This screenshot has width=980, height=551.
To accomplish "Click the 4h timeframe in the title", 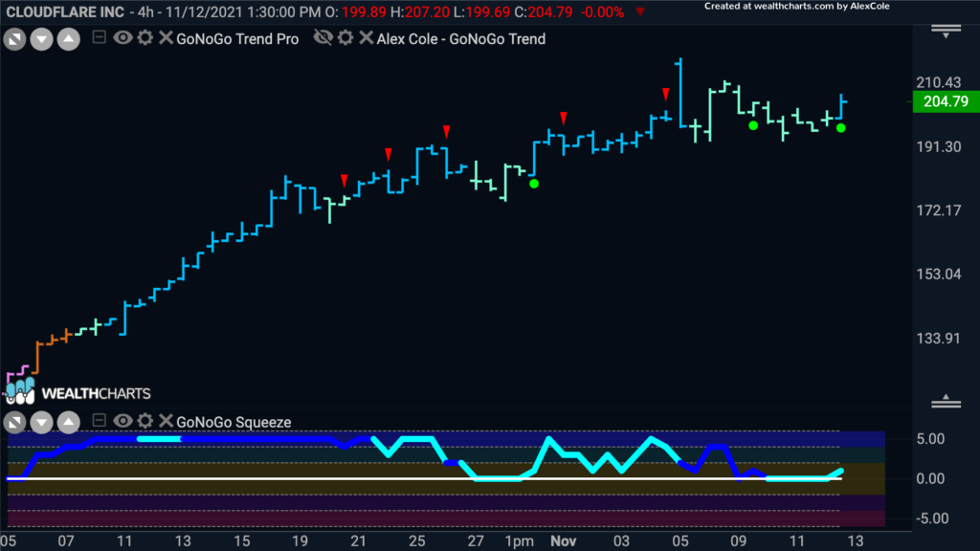I will 145,11.
